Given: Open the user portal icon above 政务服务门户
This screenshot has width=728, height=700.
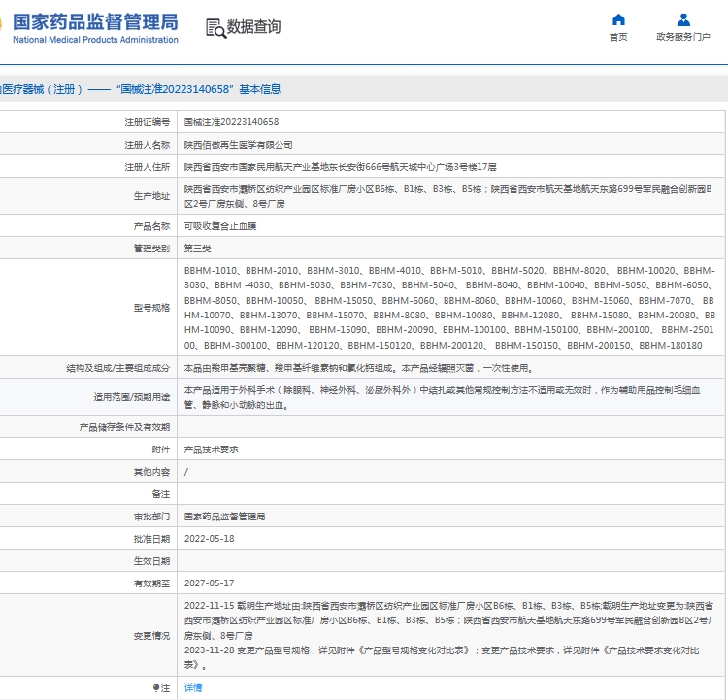Looking at the screenshot, I should tap(683, 19).
